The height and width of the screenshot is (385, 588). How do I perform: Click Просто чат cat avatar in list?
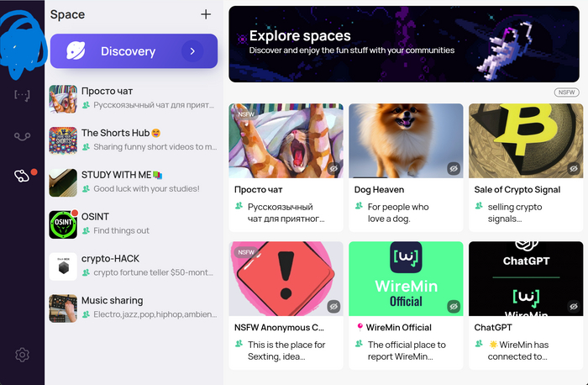click(x=63, y=98)
